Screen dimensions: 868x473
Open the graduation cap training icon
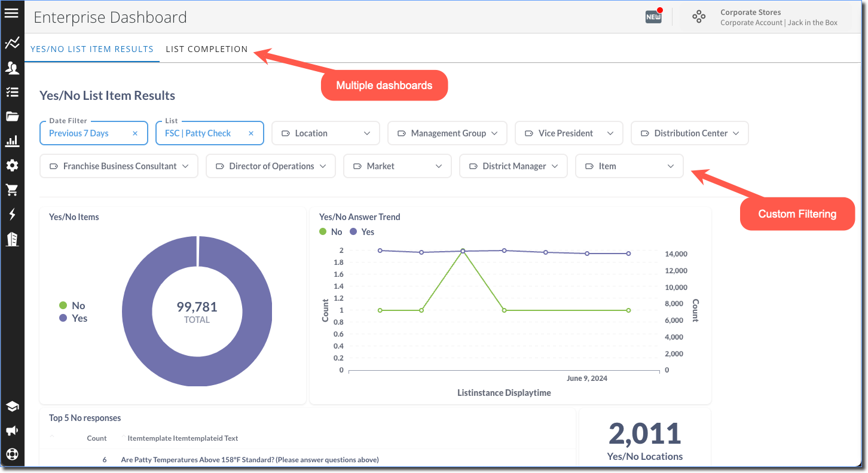click(x=12, y=407)
